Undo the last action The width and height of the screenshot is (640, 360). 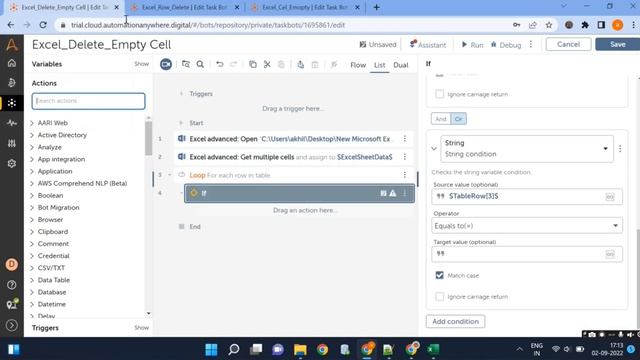point(220,64)
